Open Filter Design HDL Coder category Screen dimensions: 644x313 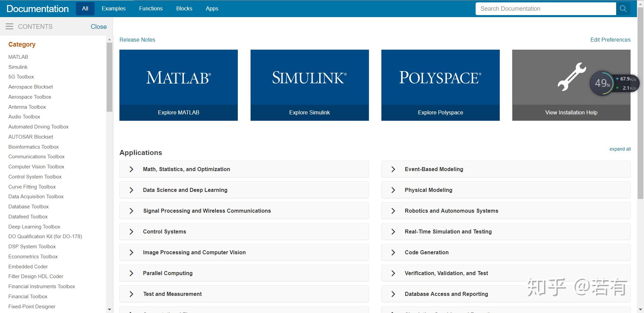[36, 276]
